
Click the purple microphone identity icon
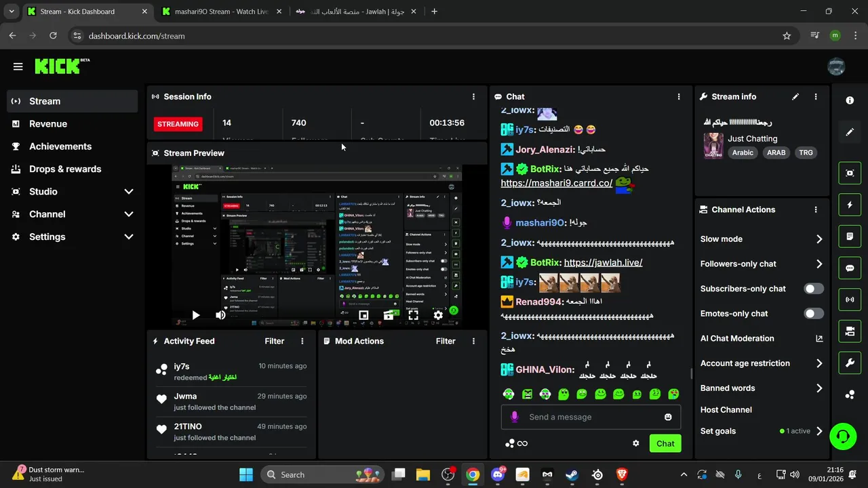[514, 417]
